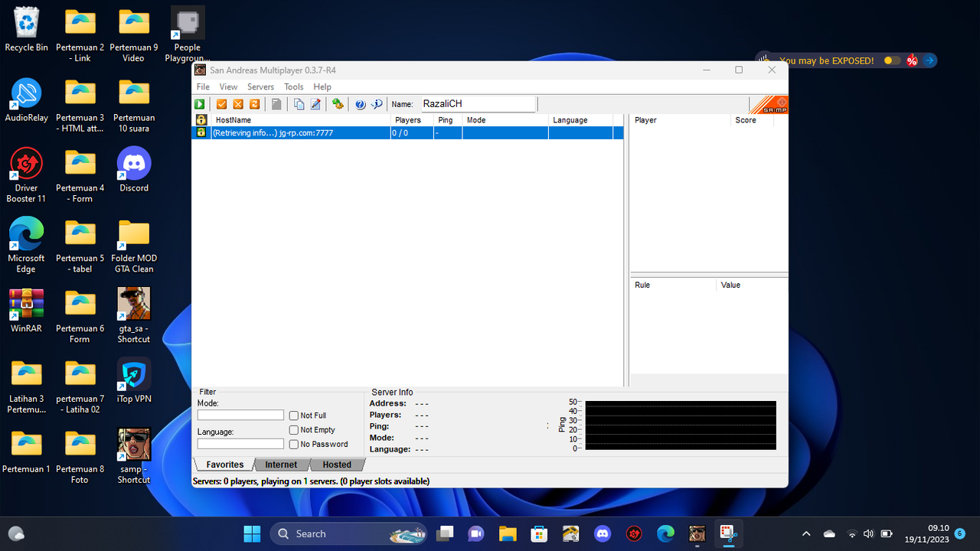The image size is (980, 551).
Task: Click the Mode filter input field
Action: pos(240,415)
